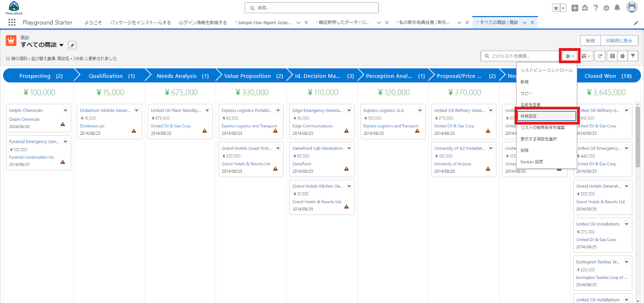Click the inline edit list icon
644x303 pixels.
pyautogui.click(x=612, y=56)
